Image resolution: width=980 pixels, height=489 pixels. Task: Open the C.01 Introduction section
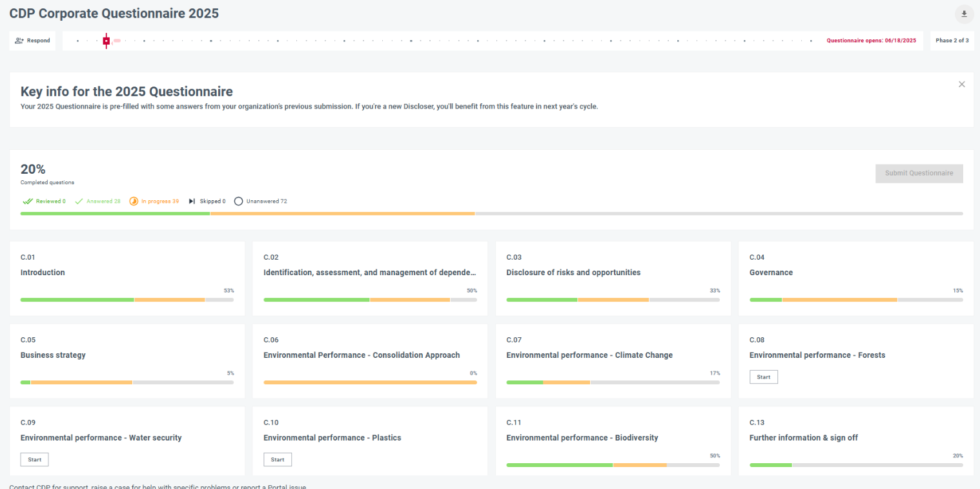(43, 273)
